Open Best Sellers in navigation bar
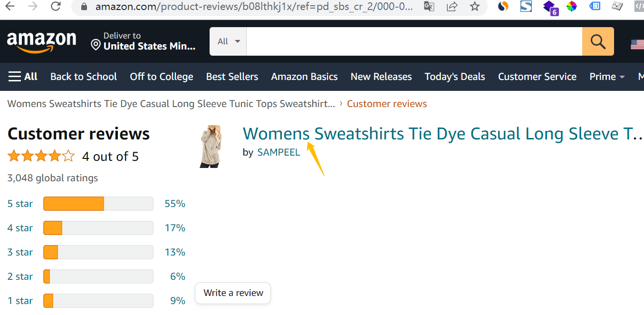The image size is (644, 315). click(x=232, y=77)
